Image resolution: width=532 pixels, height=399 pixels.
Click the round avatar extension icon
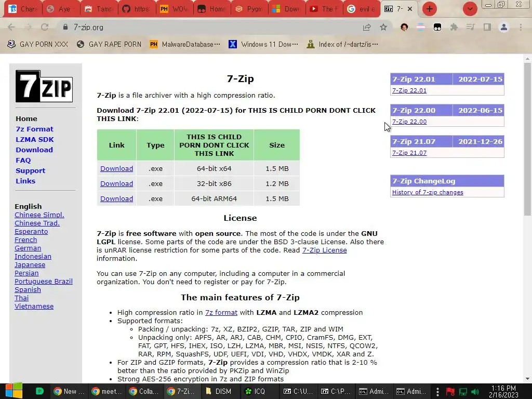pos(404,27)
